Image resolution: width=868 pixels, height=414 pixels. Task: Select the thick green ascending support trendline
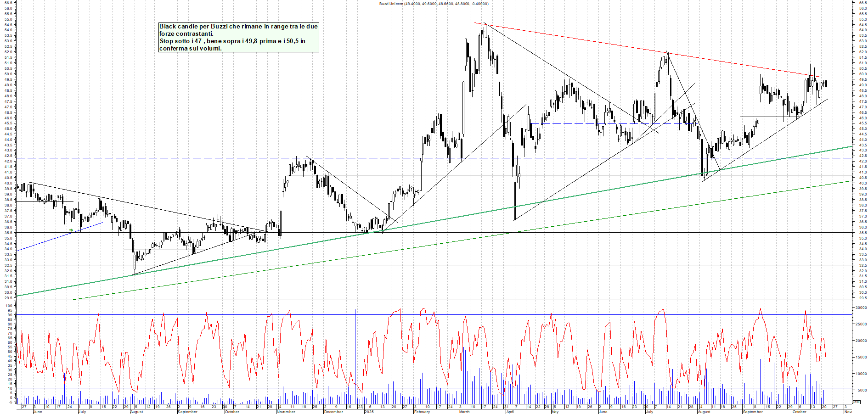[459, 218]
